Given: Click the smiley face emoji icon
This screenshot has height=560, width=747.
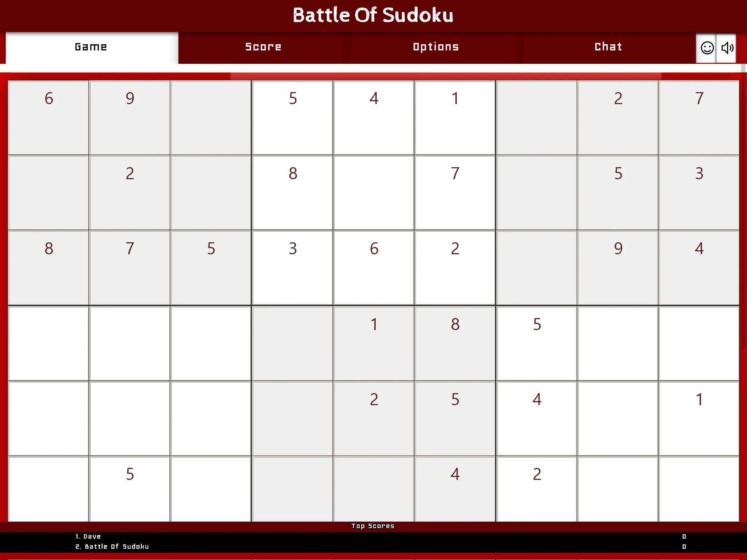Looking at the screenshot, I should (706, 47).
